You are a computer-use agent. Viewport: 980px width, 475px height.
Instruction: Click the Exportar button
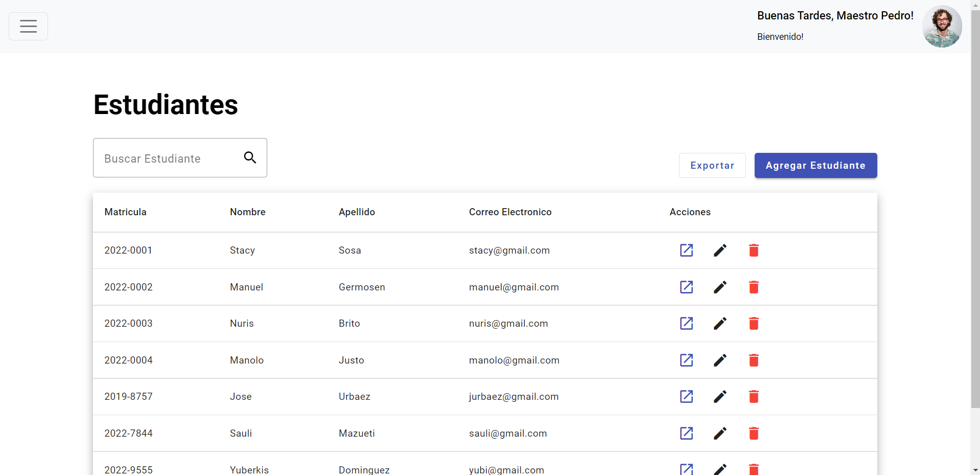[x=712, y=165]
